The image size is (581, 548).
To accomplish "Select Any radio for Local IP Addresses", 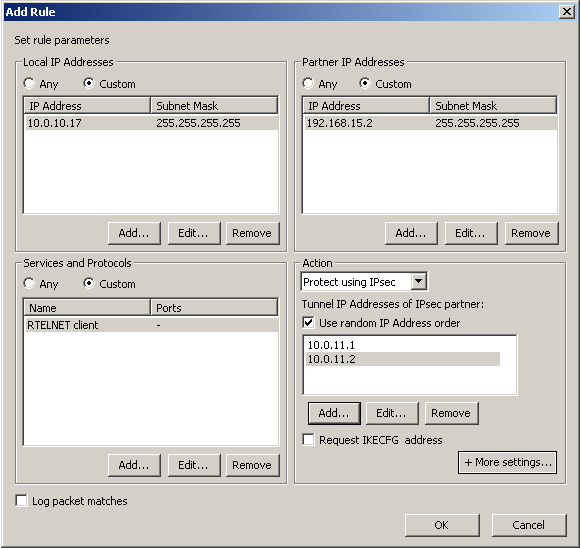I will click(x=29, y=83).
